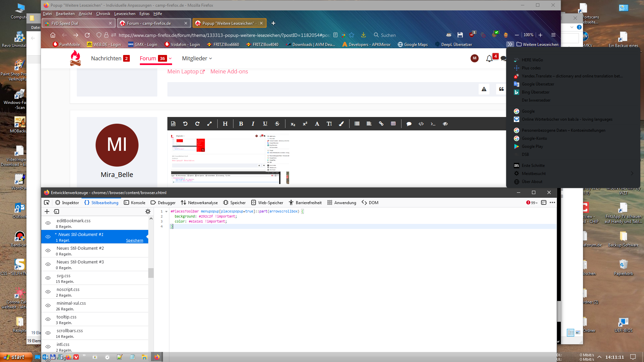
Task: Open the Mitglieder dropdown menu
Action: [197, 58]
